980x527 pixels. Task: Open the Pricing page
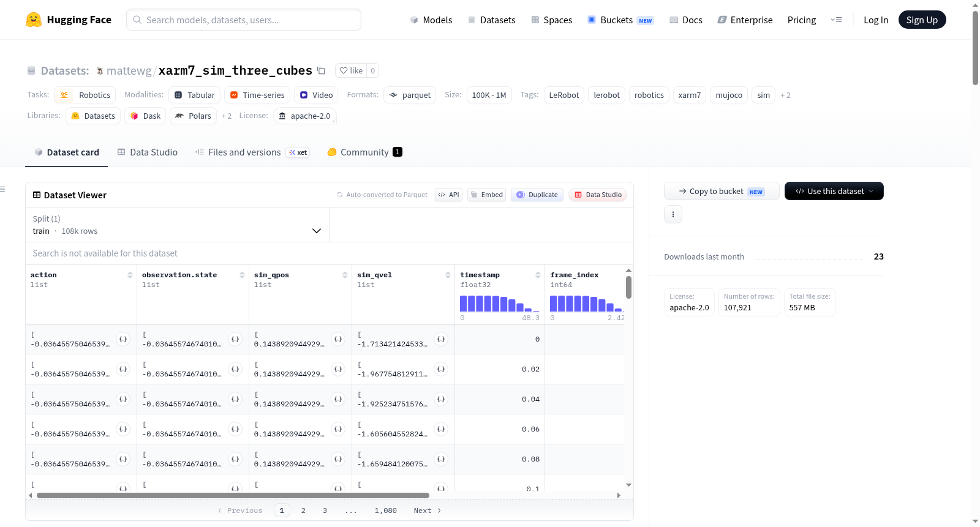pos(802,20)
